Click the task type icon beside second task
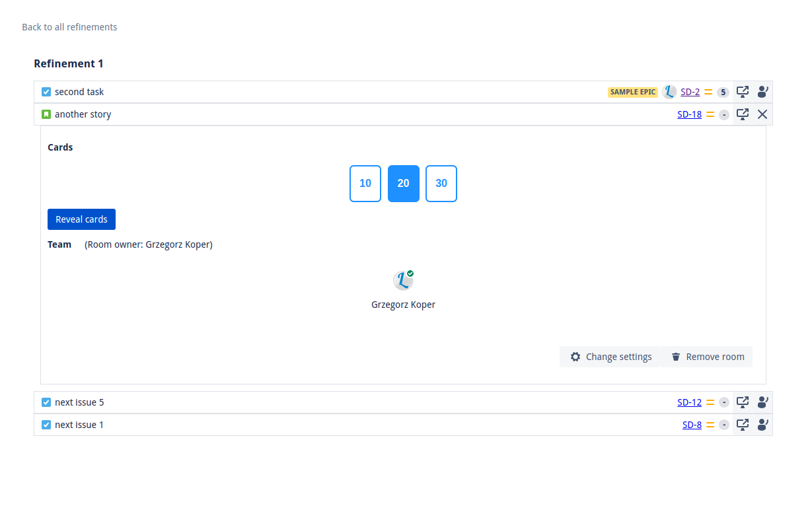Image resolution: width=812 pixels, height=508 pixels. tap(46, 92)
